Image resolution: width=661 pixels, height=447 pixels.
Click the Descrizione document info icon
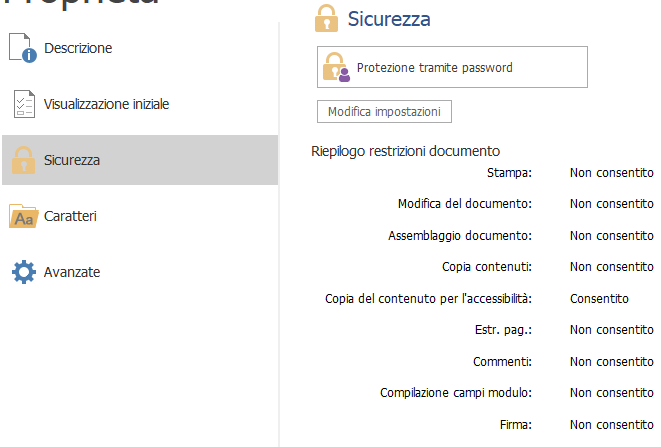(x=23, y=48)
